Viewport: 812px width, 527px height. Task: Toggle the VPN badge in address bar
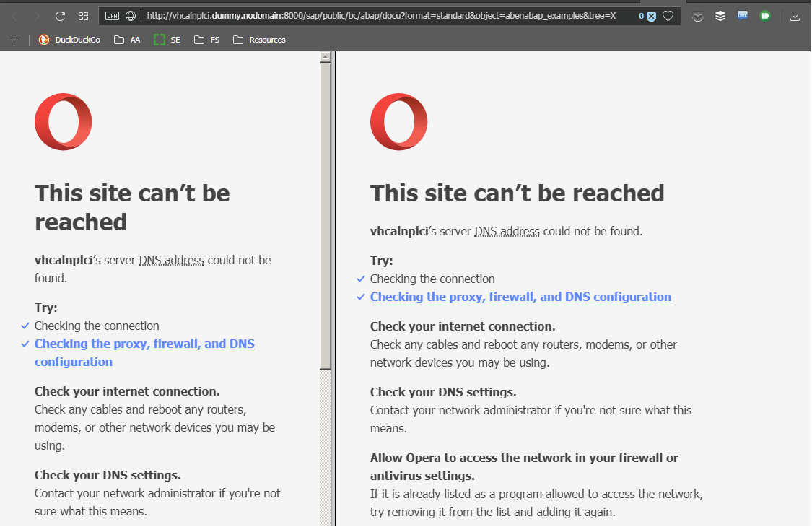tap(112, 16)
